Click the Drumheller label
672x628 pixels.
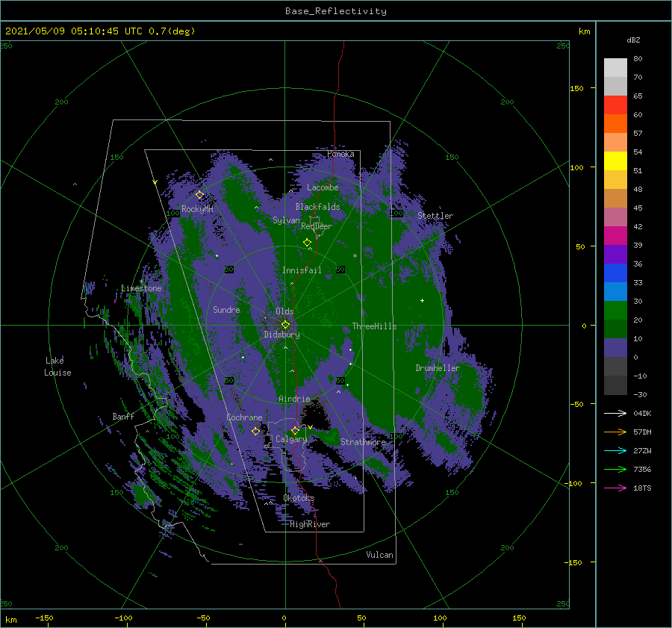pyautogui.click(x=438, y=368)
